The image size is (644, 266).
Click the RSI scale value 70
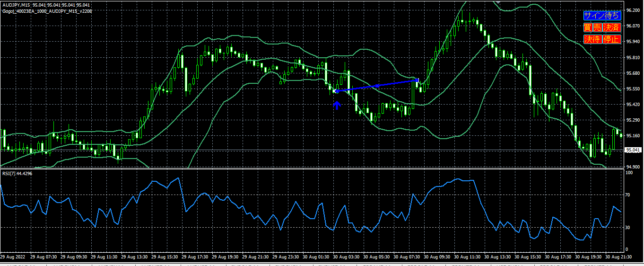[628, 195]
